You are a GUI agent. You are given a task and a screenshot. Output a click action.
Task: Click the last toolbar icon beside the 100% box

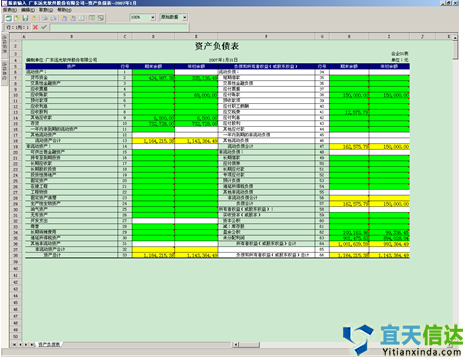(x=101, y=18)
